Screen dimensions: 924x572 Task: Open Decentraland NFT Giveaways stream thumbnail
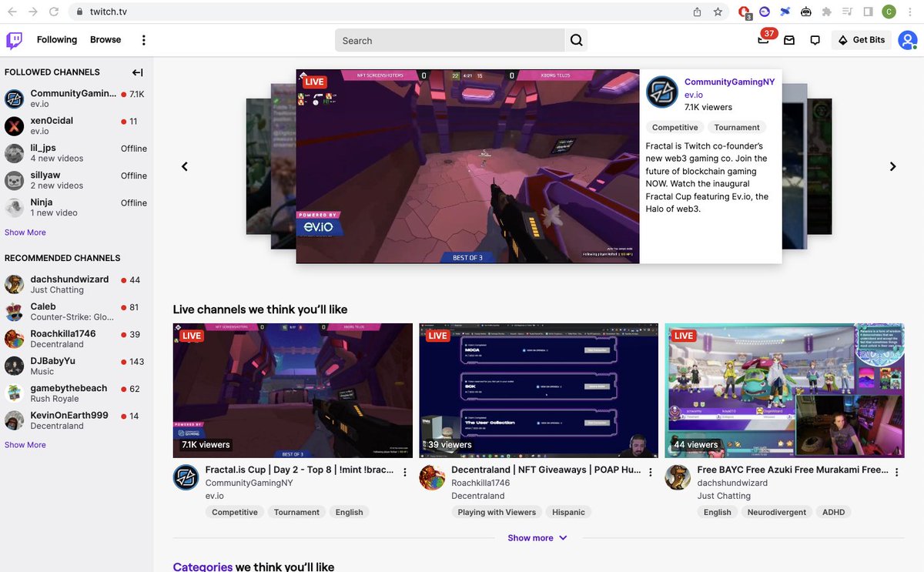539,390
